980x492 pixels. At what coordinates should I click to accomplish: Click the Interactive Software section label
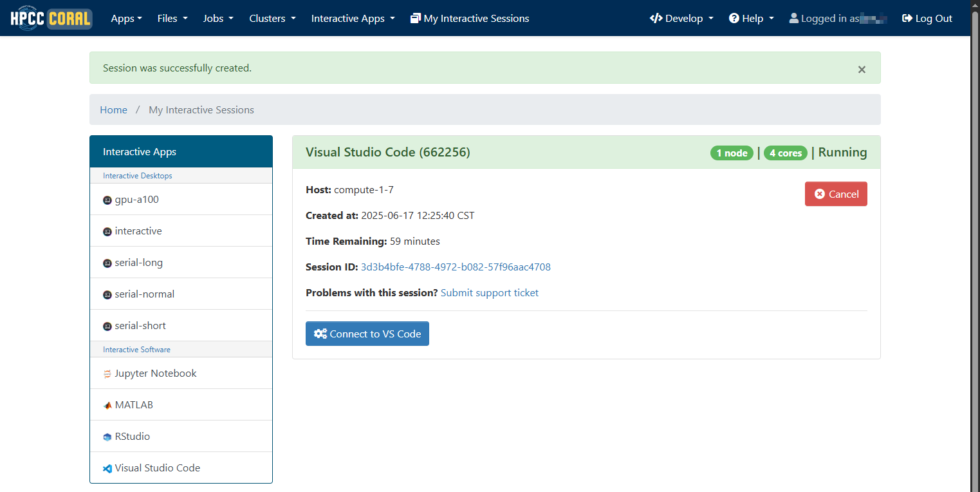pyautogui.click(x=136, y=350)
